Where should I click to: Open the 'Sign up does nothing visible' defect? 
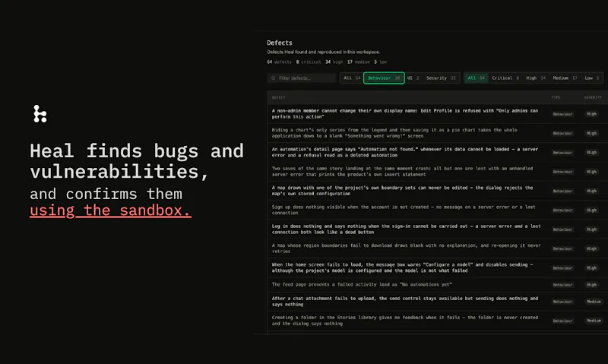pyautogui.click(x=438, y=210)
